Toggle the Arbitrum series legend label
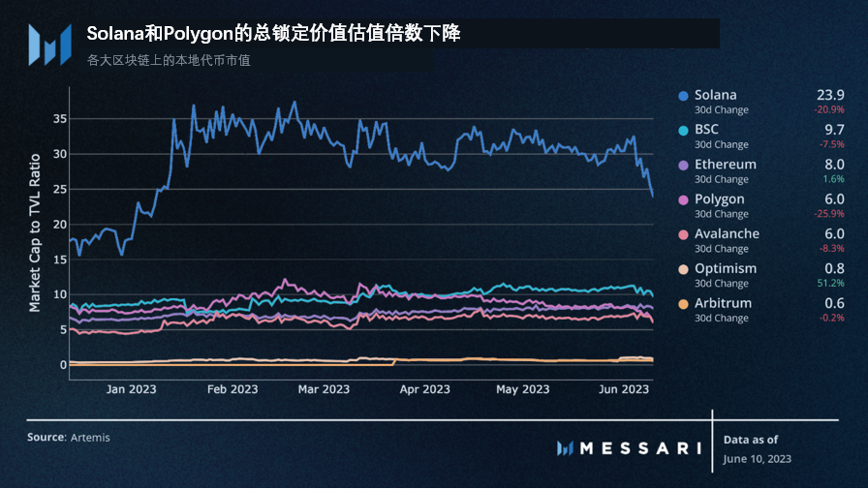 pyautogui.click(x=723, y=303)
